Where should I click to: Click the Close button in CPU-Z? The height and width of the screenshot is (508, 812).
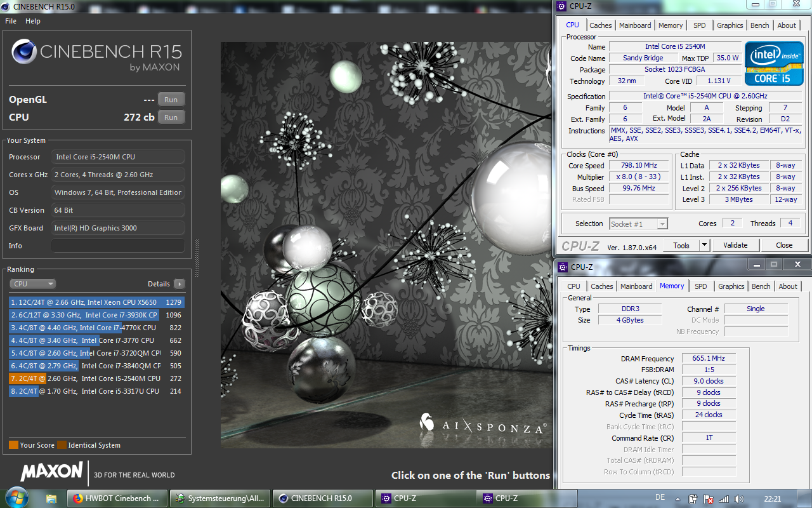point(784,245)
